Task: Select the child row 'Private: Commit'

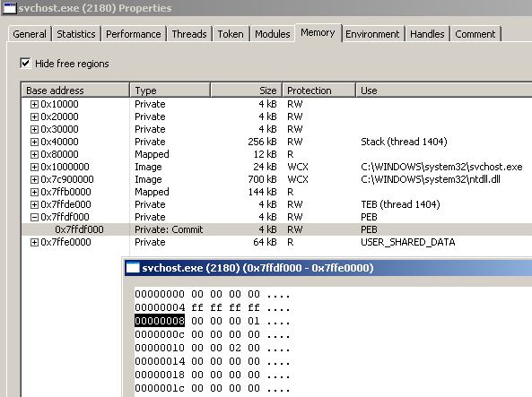Action: [x=276, y=229]
